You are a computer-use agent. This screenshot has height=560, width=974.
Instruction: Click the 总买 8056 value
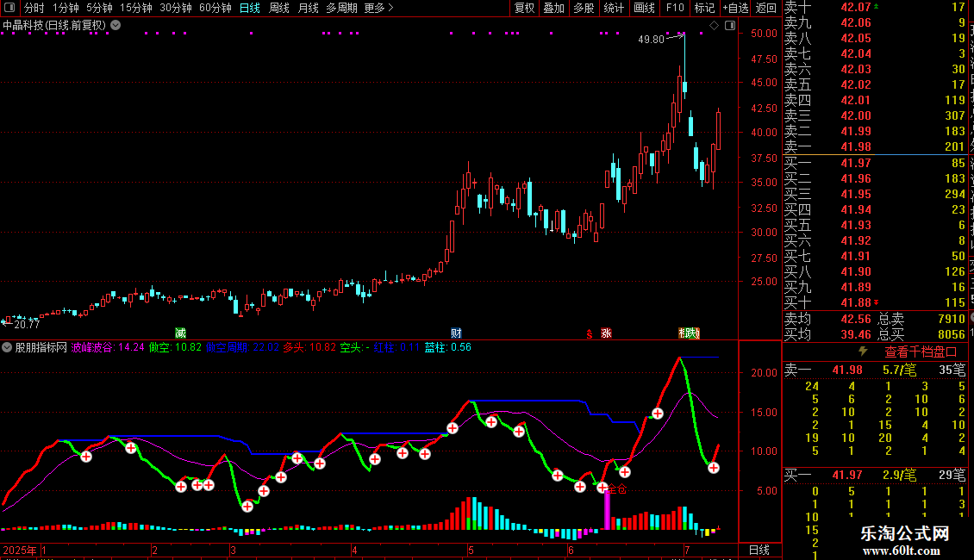tap(952, 334)
